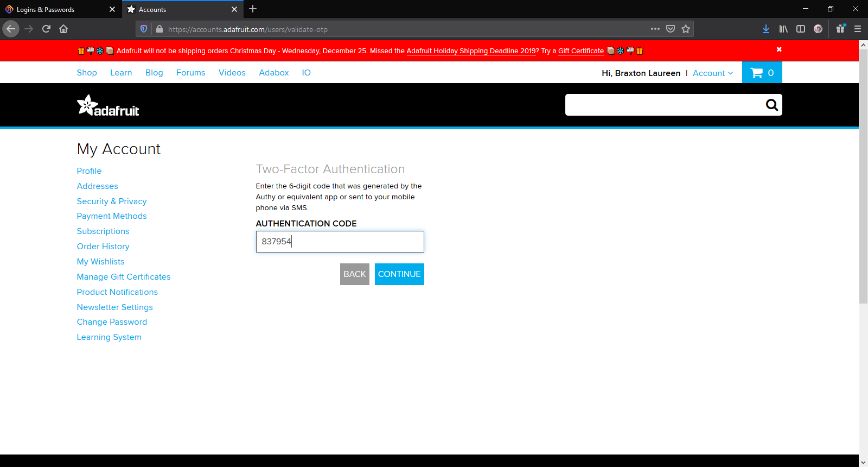Image resolution: width=868 pixels, height=467 pixels.
Task: Open a new browser tab
Action: 253,9
